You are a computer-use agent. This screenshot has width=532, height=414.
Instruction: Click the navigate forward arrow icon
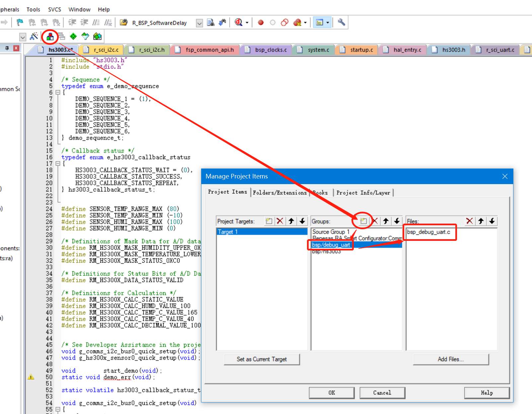point(4,22)
